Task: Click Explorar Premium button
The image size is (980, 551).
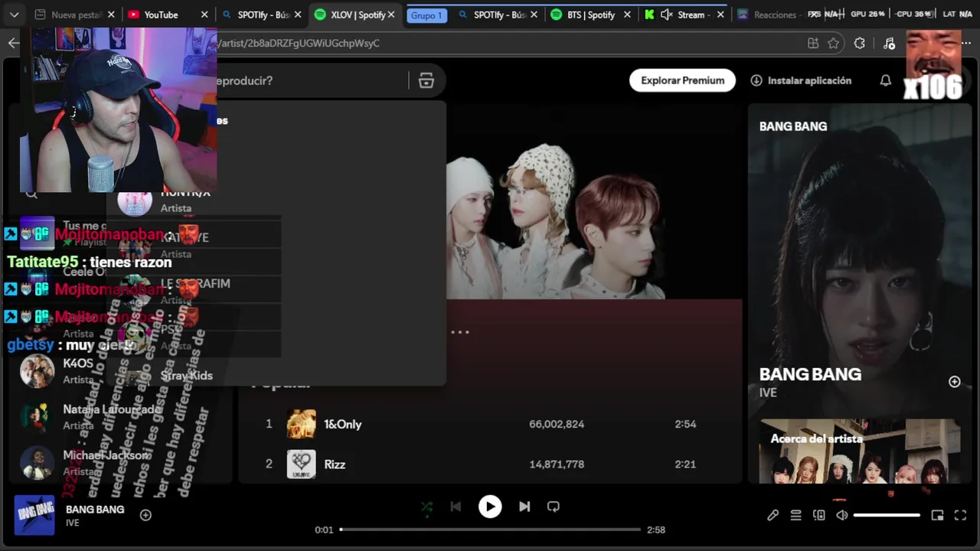Action: coord(682,80)
